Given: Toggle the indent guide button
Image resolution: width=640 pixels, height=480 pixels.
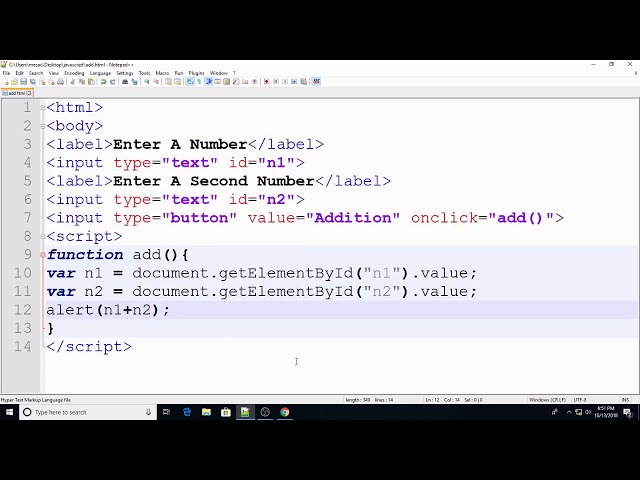Looking at the screenshot, I should point(209,82).
